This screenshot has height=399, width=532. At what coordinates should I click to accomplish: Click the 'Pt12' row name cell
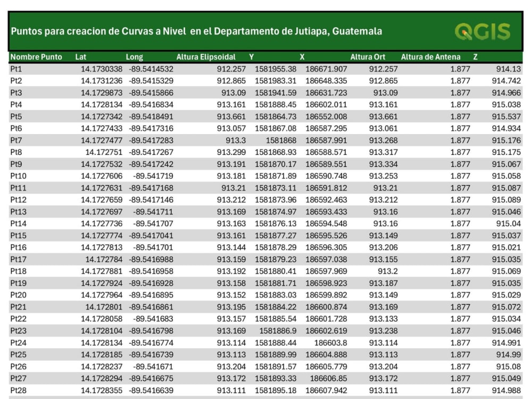coord(18,200)
